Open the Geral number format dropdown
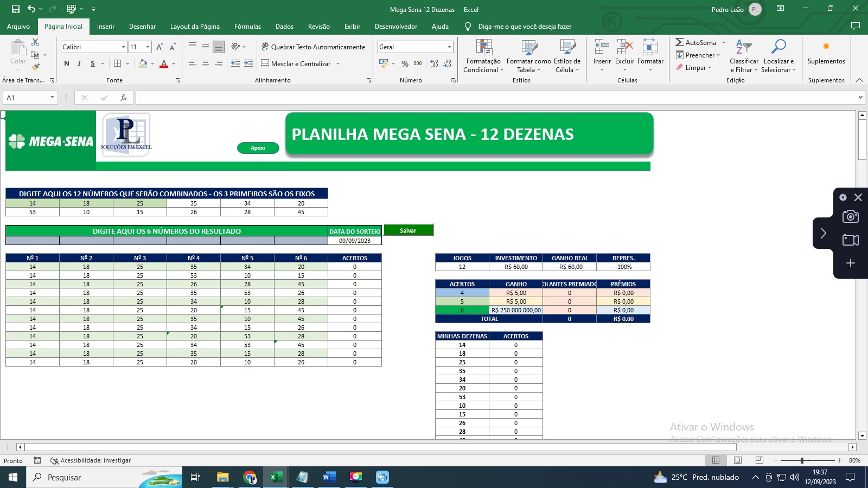The width and height of the screenshot is (868, 488). click(449, 47)
